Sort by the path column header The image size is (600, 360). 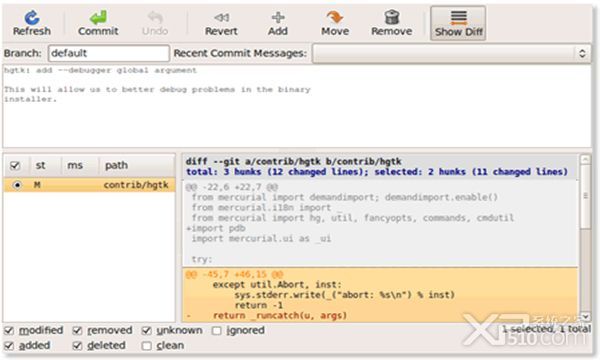(117, 165)
